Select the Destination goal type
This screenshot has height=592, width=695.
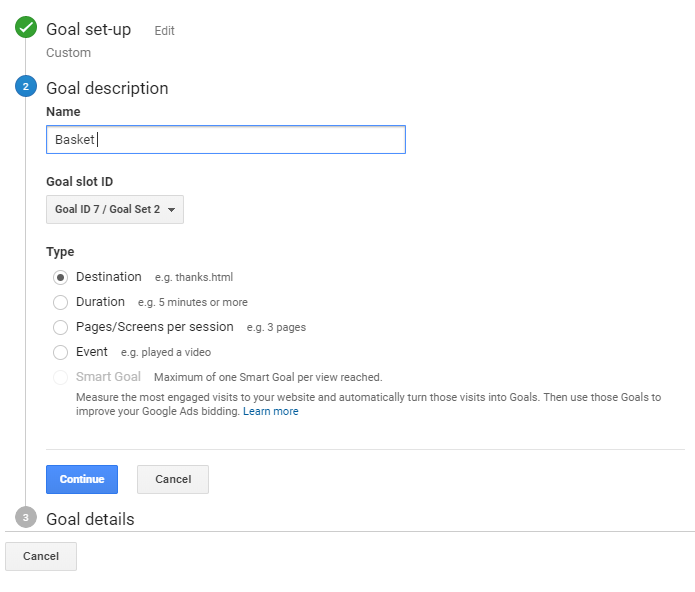point(60,277)
